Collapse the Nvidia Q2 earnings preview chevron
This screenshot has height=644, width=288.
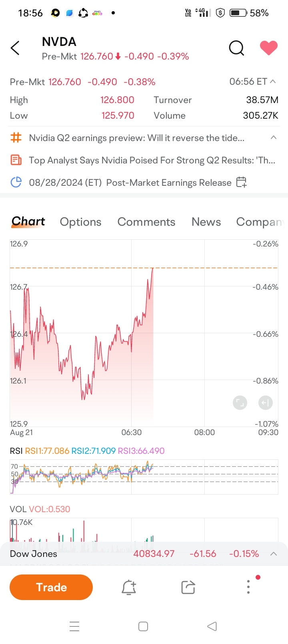[274, 138]
